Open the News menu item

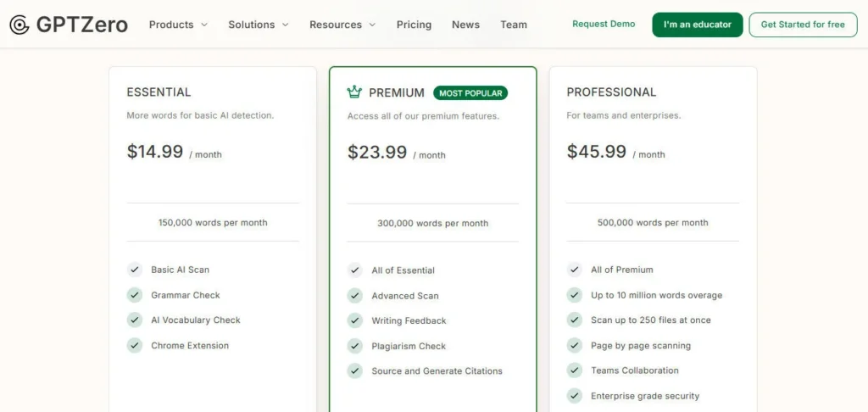[465, 25]
